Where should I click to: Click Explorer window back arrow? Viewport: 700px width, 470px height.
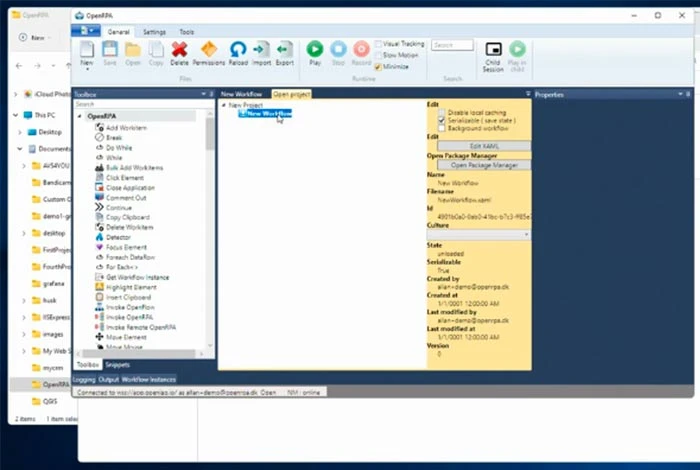tap(19, 66)
